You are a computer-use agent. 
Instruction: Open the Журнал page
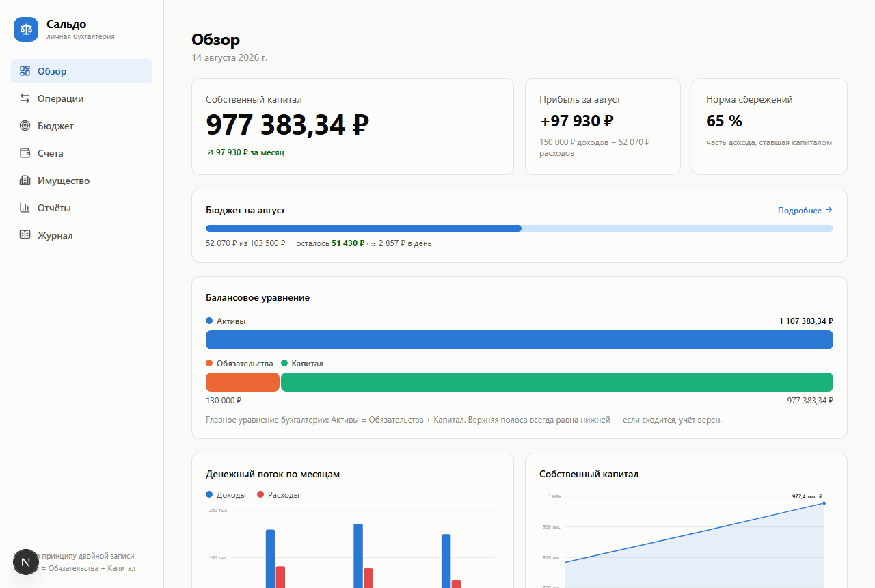81,235
